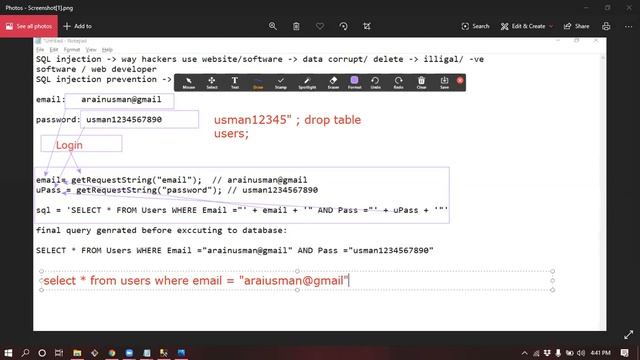
Task: Open Cortana circle icon on taskbar
Action: 42,353
